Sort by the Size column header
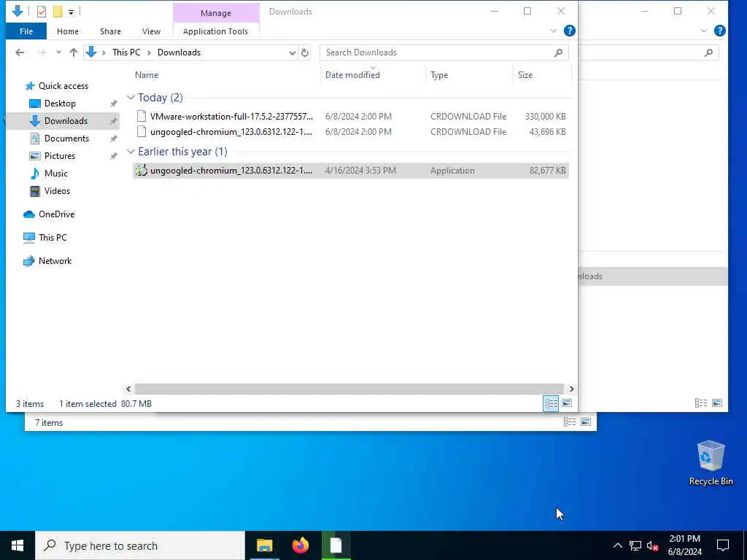Viewport: 747px width, 560px height. click(525, 75)
